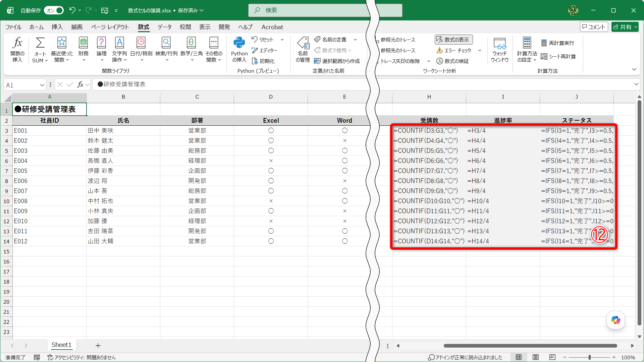Open More Functions (その他の関数) icon
This screenshot has height=362, width=644.
(x=214, y=50)
